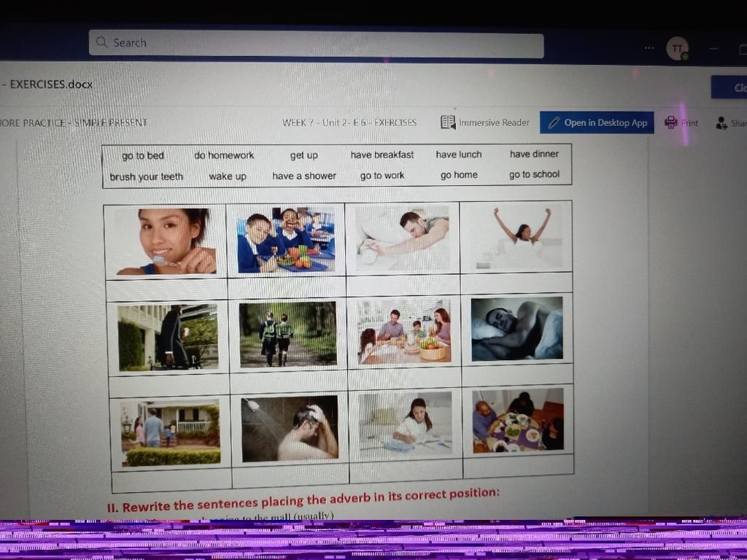
Task: Click the printer icon
Action: [671, 122]
